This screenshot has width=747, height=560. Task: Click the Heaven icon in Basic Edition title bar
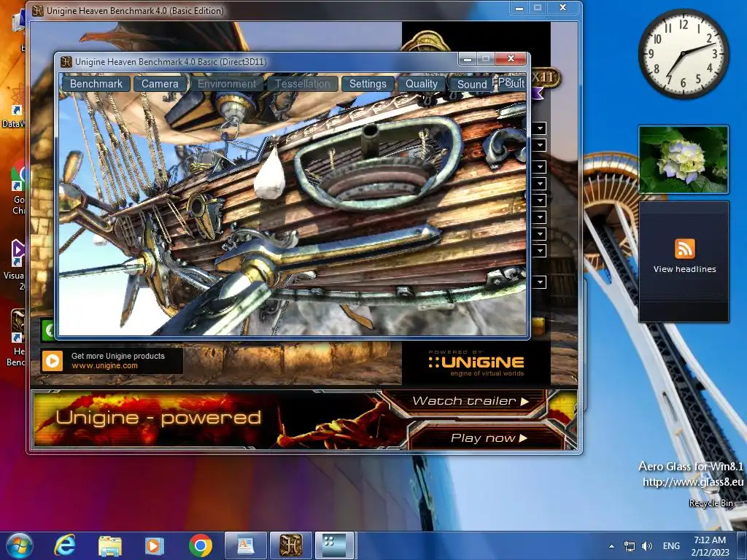[38, 10]
